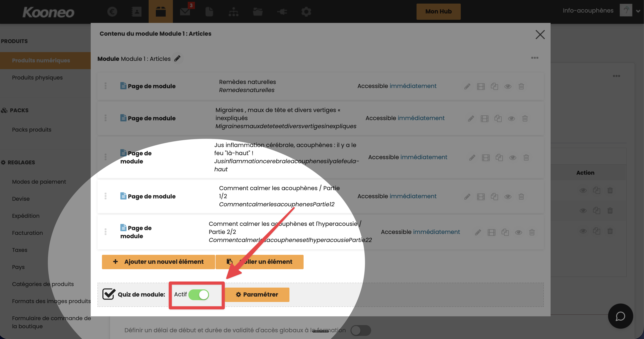Edit the Remèdes naturelles page with pencil
This screenshot has height=339, width=644.
467,86
